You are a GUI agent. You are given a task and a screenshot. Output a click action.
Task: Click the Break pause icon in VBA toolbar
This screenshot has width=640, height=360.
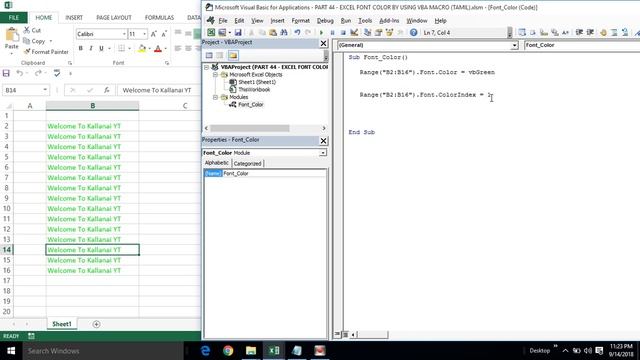point(332,33)
